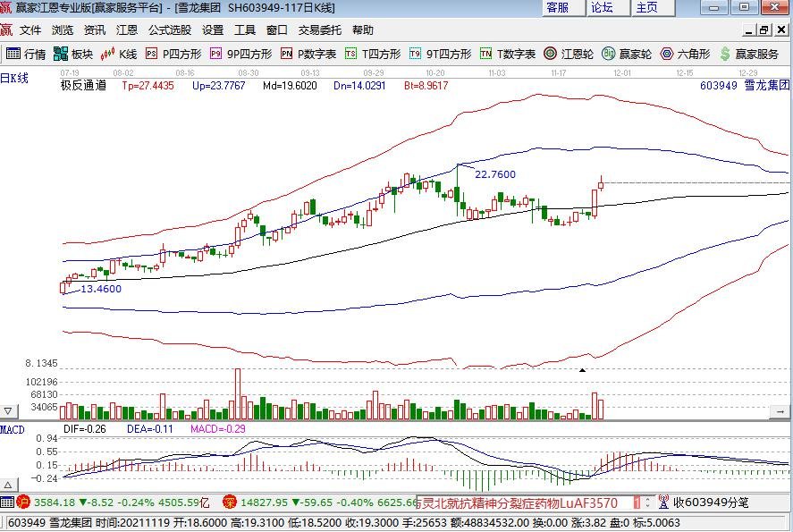Click the 极反通道 indicator label
Screen dimensions: 793x532
tap(83, 85)
